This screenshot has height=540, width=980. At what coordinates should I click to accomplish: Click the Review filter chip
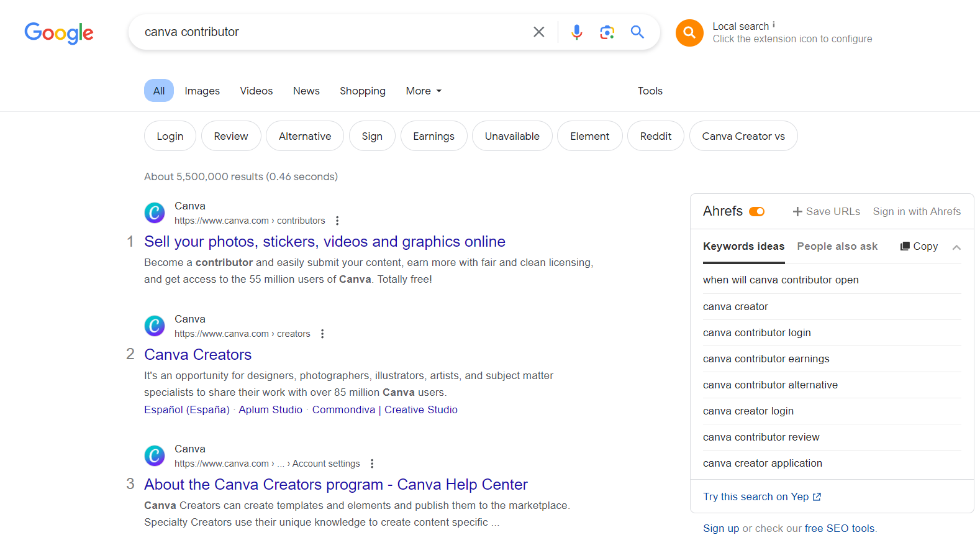click(231, 136)
